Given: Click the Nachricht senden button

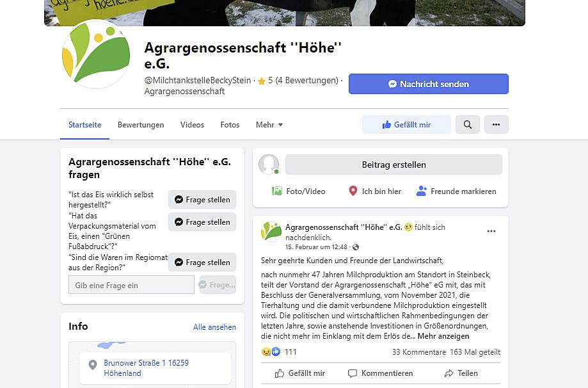Looking at the screenshot, I should click(429, 84).
